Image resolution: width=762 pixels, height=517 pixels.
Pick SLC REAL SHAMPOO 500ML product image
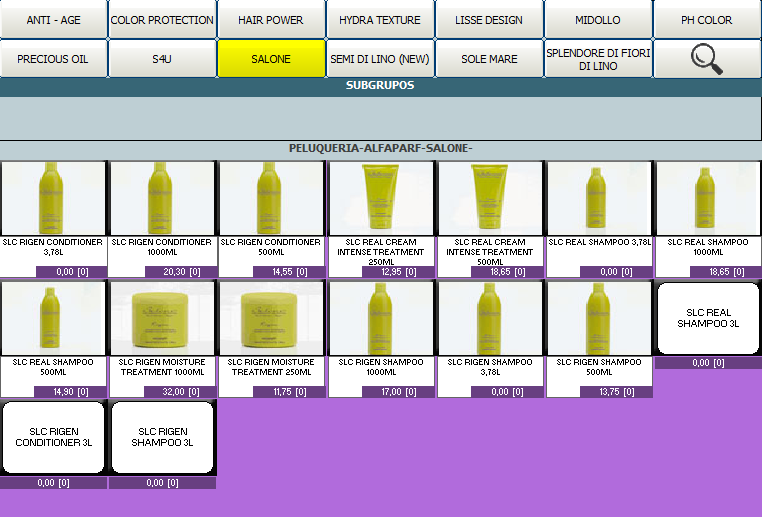[53, 318]
